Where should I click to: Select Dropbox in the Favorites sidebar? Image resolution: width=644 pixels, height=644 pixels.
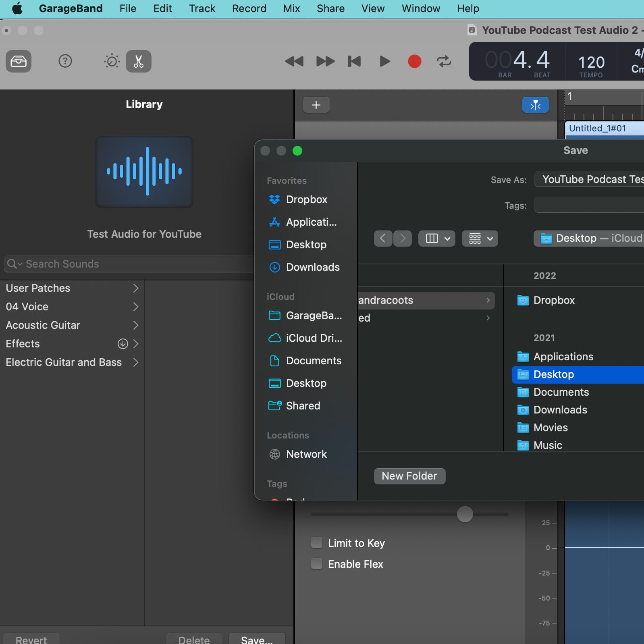point(306,199)
